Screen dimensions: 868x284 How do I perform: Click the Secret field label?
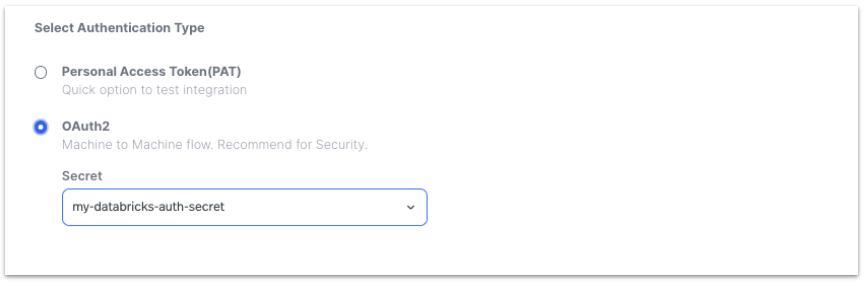point(82,176)
